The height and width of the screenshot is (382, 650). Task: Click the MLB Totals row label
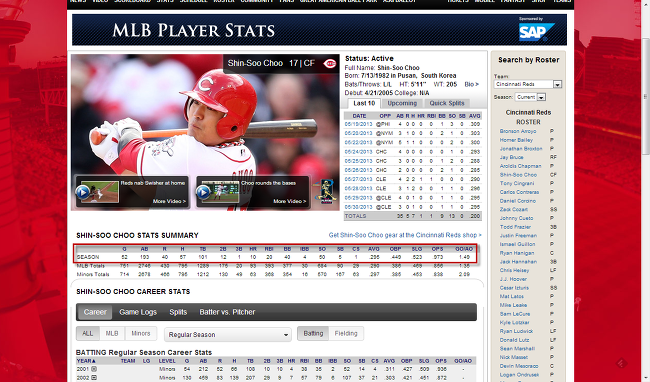coord(91,266)
